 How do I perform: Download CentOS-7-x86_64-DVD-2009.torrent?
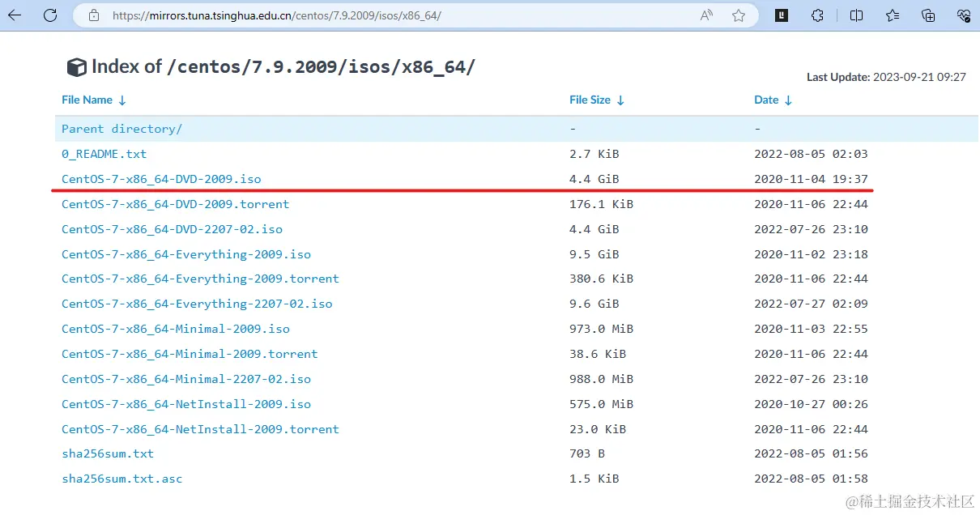click(176, 204)
